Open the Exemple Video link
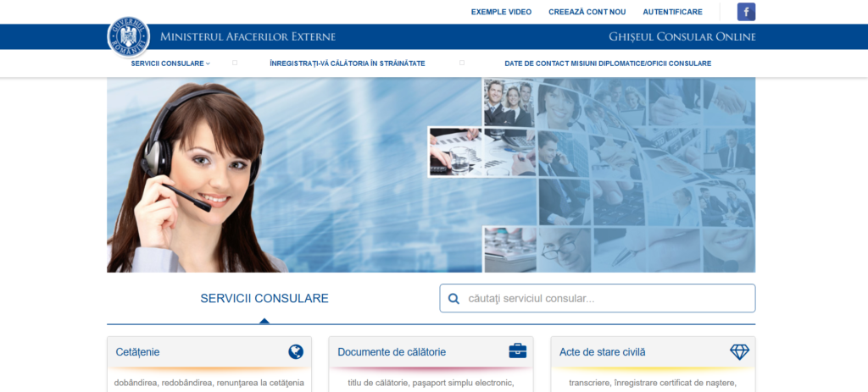The width and height of the screenshot is (868, 392). 501,12
